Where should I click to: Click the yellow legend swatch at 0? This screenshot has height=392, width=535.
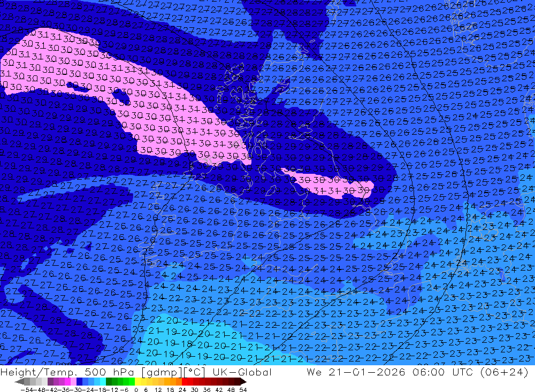coord(137,382)
